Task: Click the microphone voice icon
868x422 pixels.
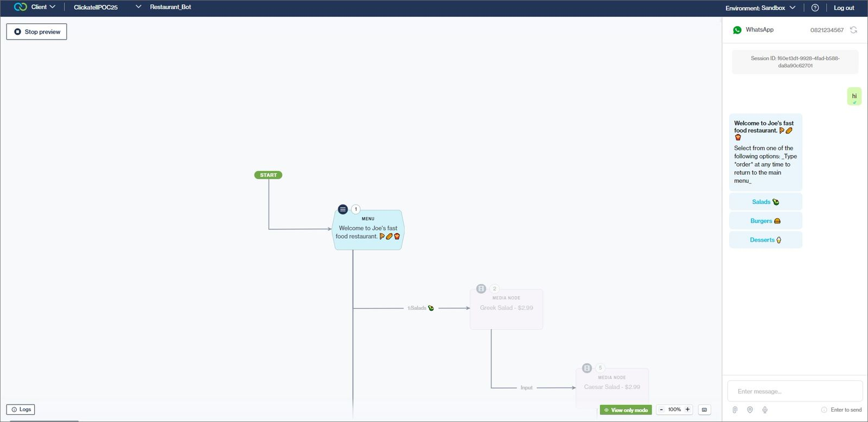Action: click(x=765, y=410)
